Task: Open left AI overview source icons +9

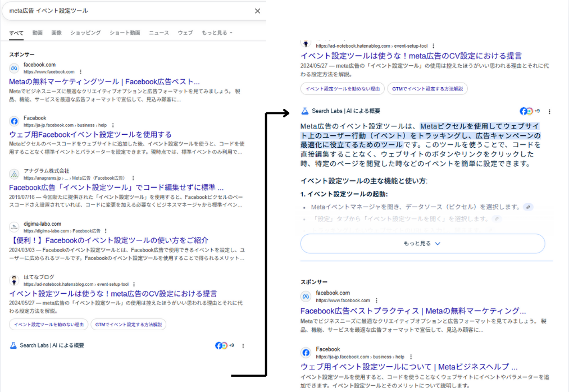Action: click(225, 345)
